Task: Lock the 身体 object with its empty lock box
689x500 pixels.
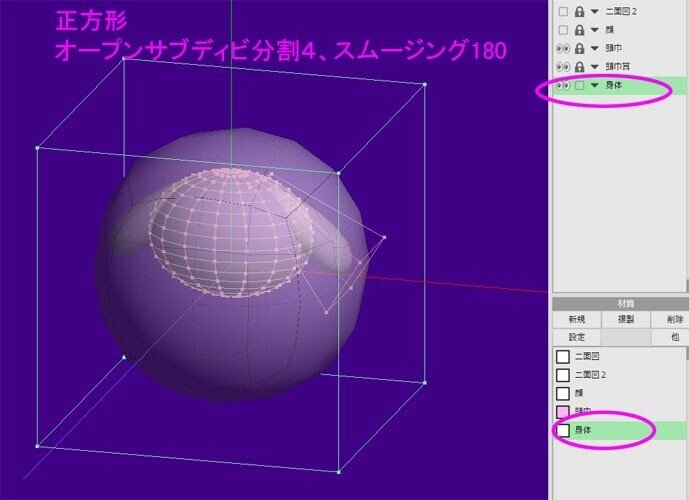Action: click(x=580, y=85)
